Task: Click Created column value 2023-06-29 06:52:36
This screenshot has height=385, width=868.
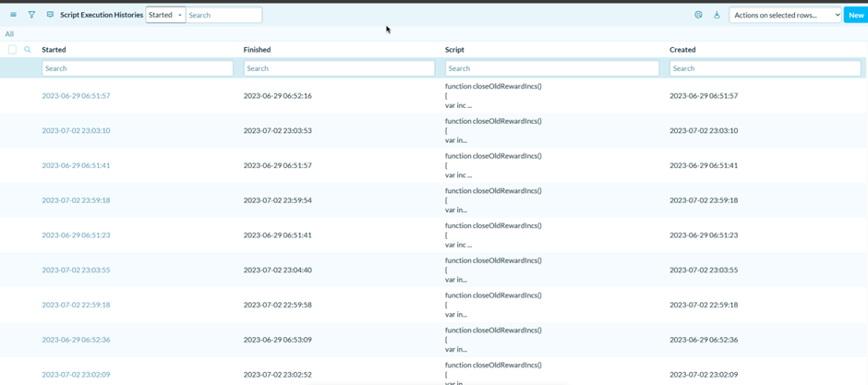Action: point(704,340)
